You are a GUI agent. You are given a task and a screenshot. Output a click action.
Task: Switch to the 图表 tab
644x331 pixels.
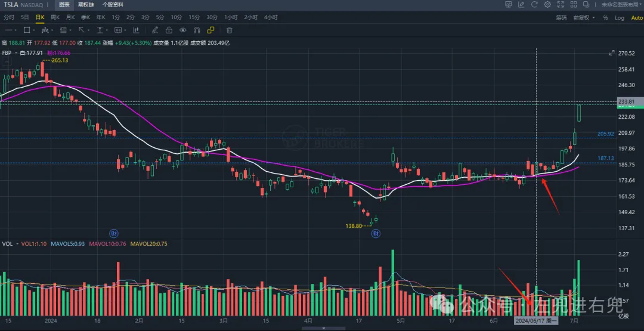click(x=64, y=5)
